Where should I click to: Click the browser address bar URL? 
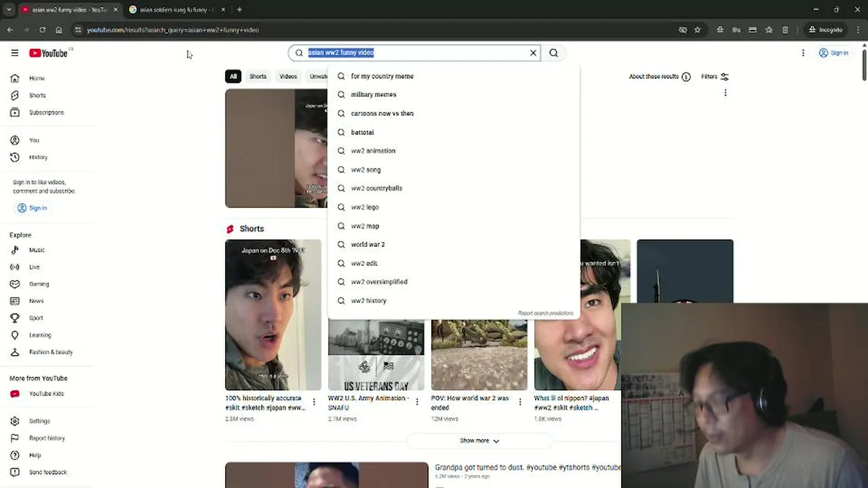[172, 30]
